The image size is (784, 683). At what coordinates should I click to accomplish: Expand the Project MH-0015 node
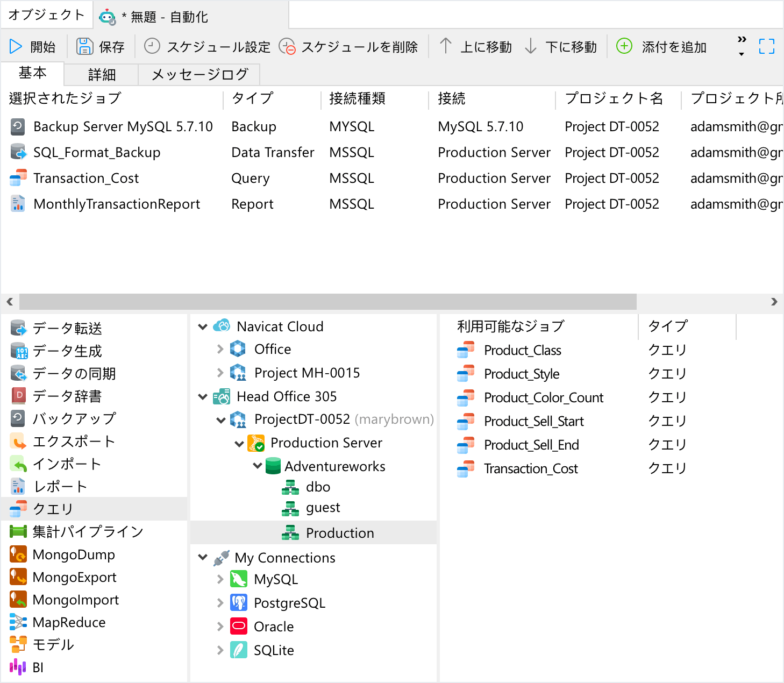pyautogui.click(x=220, y=373)
